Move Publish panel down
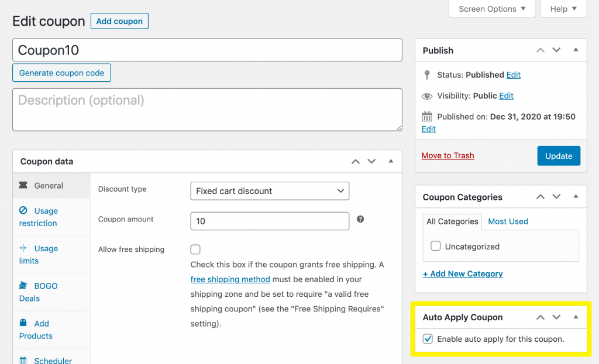This screenshot has height=364, width=599. pos(557,50)
